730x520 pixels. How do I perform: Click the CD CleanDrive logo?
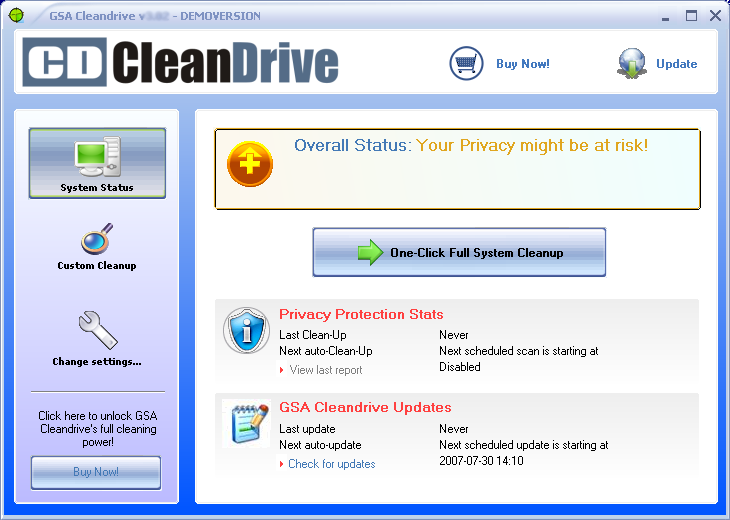point(180,63)
